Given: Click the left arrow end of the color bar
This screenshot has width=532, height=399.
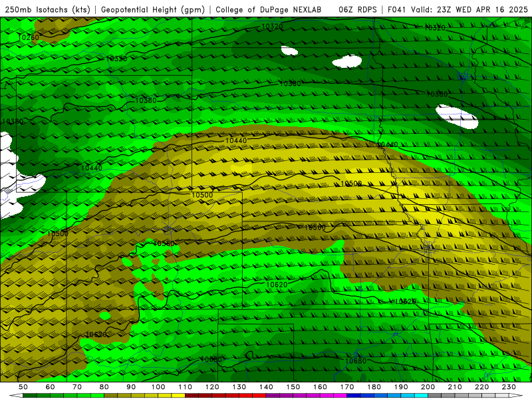Looking at the screenshot, I should [16, 396].
